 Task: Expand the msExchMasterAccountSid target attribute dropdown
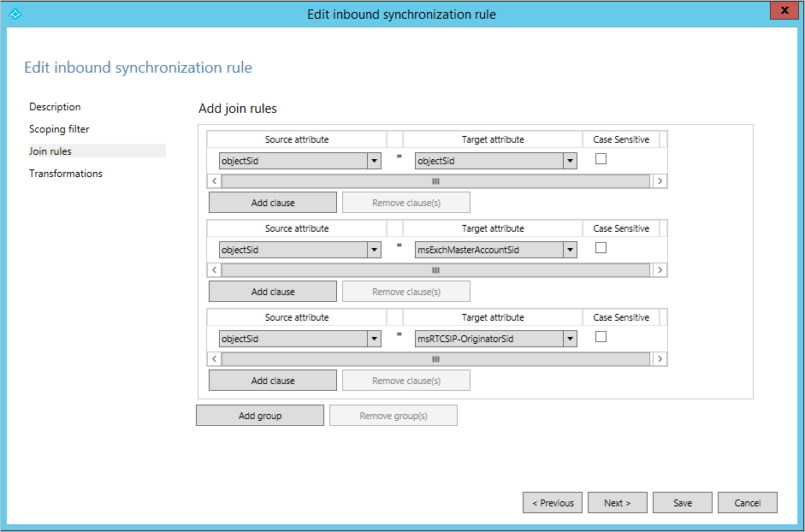(x=570, y=250)
